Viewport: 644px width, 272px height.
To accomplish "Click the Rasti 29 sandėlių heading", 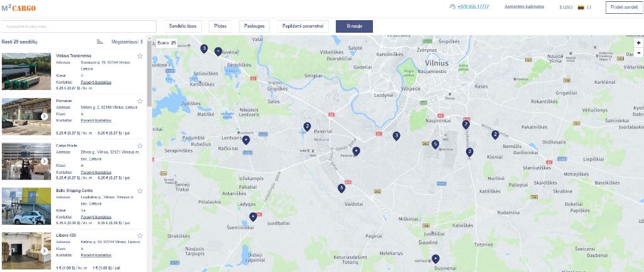I will point(19,42).
